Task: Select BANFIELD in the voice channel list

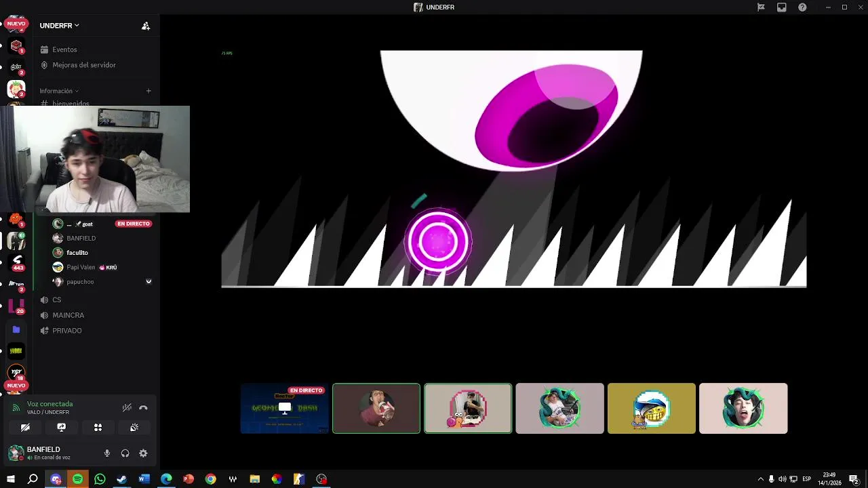Action: point(80,239)
